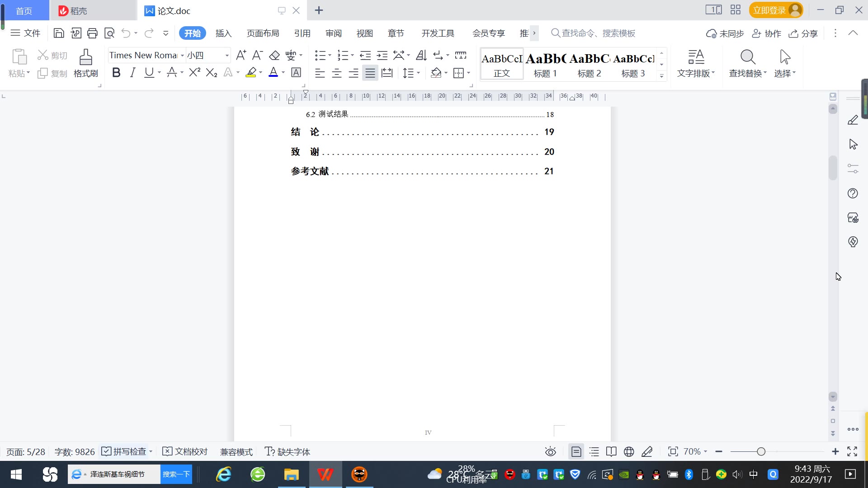Decrease indent icon in paragraph group
This screenshot has width=868, height=488.
coord(365,55)
